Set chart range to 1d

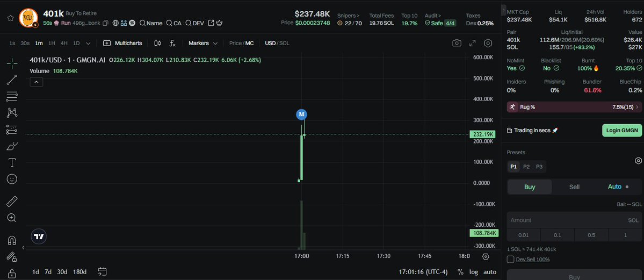[x=36, y=272]
